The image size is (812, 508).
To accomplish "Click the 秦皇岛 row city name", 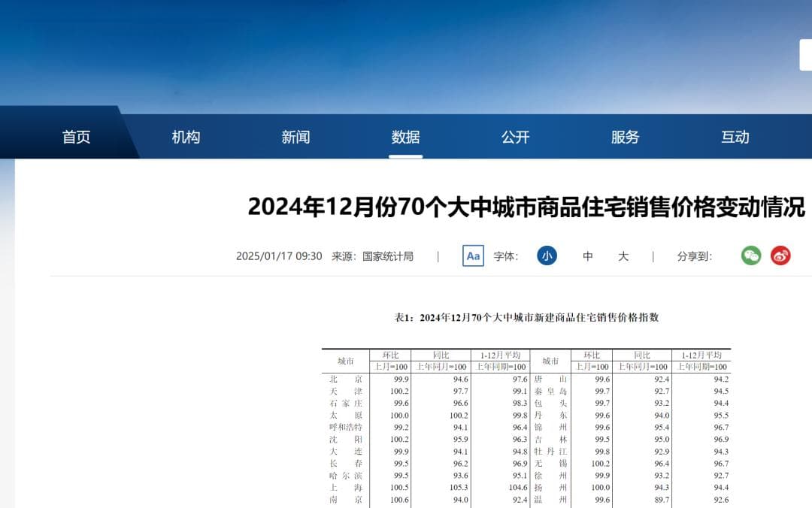I will tap(550, 392).
